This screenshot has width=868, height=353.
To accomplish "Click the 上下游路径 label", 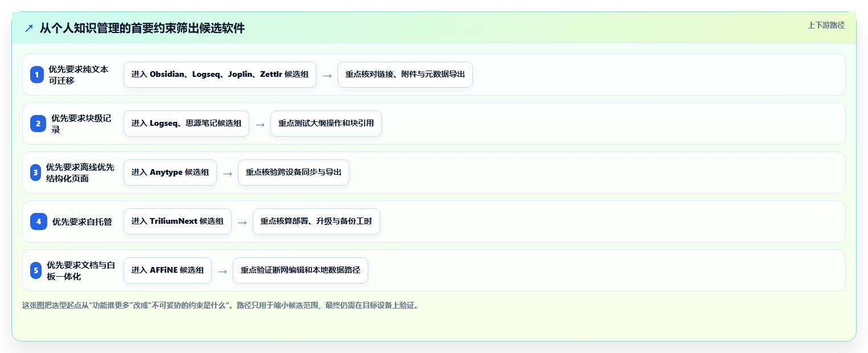I will click(x=826, y=25).
